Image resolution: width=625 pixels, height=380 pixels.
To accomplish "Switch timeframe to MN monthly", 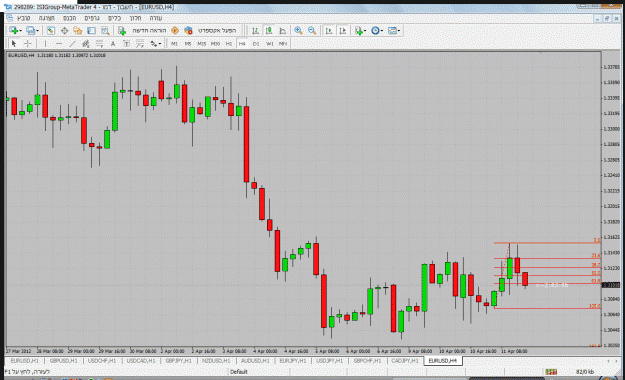I will (x=283, y=44).
